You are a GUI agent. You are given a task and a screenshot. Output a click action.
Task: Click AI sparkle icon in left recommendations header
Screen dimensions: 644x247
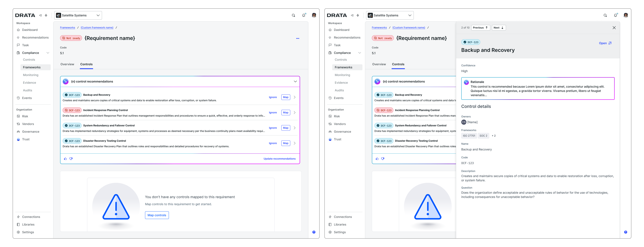[66, 82]
